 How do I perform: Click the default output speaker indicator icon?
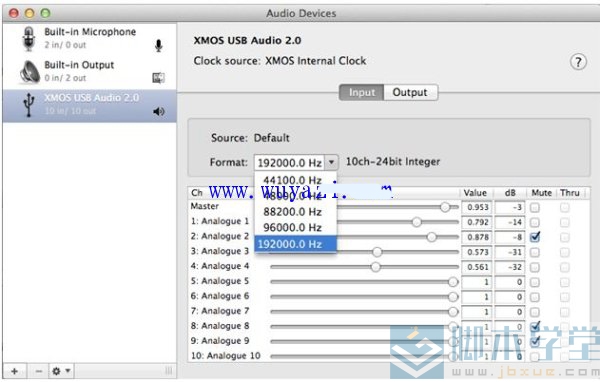[x=158, y=111]
